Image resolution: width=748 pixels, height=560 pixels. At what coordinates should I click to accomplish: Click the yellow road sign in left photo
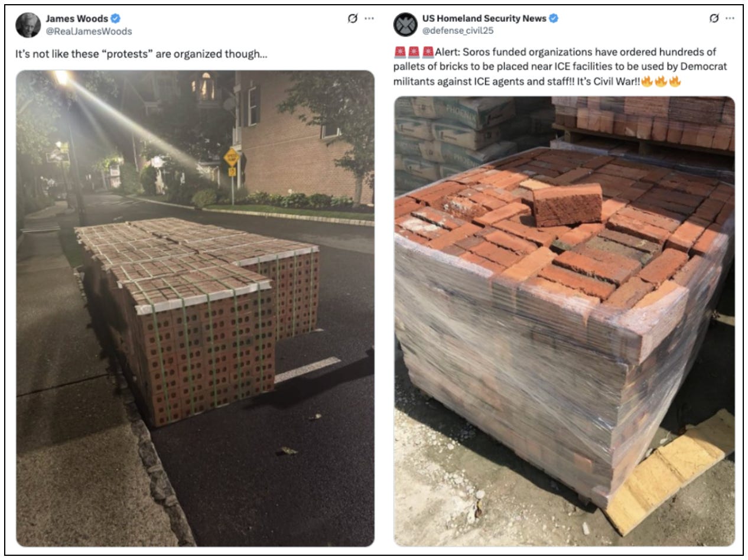click(232, 157)
